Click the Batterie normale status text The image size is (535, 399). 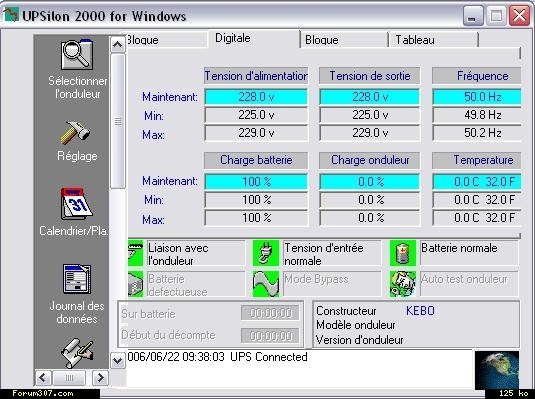pos(459,248)
